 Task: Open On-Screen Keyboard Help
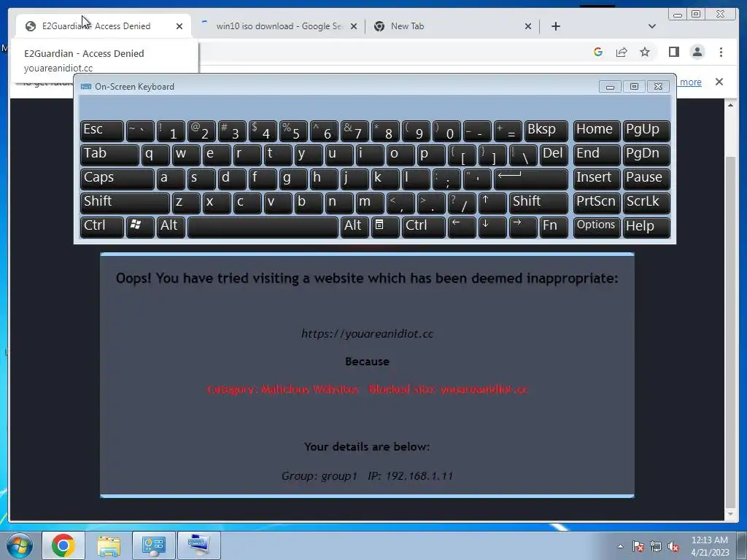pyautogui.click(x=646, y=226)
